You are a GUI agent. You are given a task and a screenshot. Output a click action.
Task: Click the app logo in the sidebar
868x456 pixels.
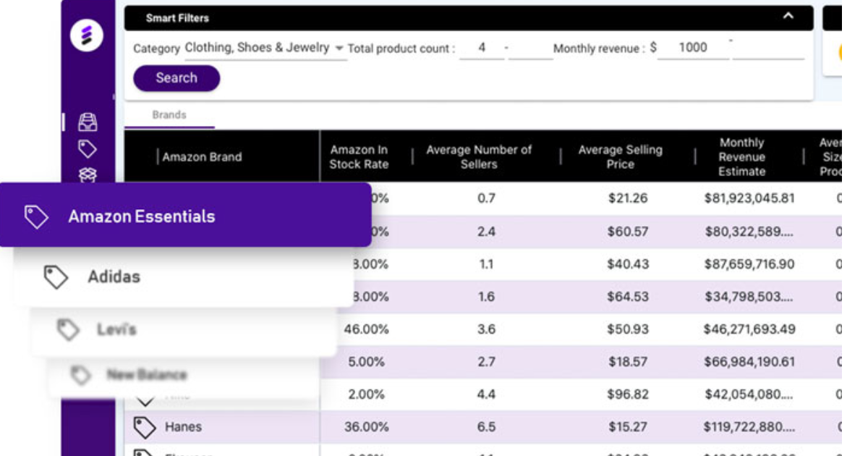pos(87,36)
